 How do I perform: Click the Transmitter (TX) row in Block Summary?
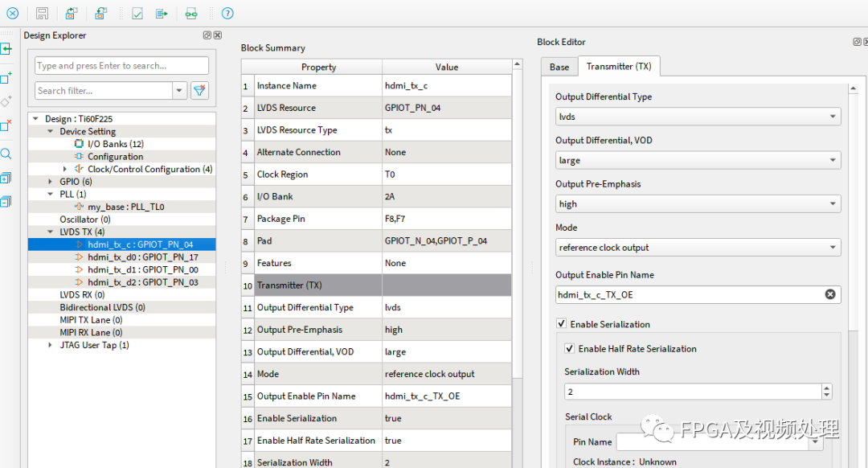click(376, 285)
